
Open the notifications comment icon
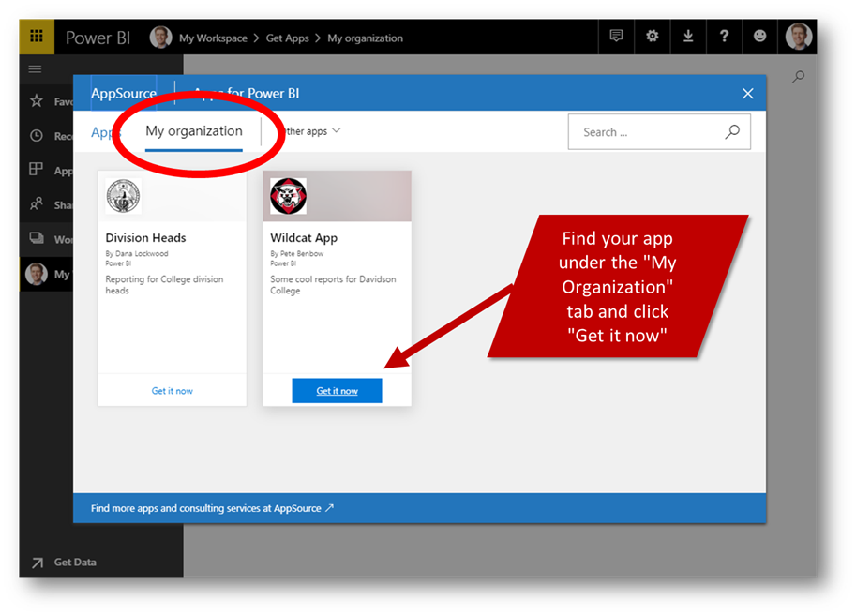(616, 36)
